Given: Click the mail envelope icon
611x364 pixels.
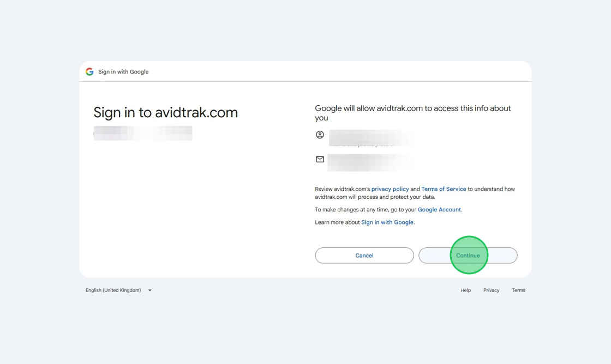Looking at the screenshot, I should 320,159.
